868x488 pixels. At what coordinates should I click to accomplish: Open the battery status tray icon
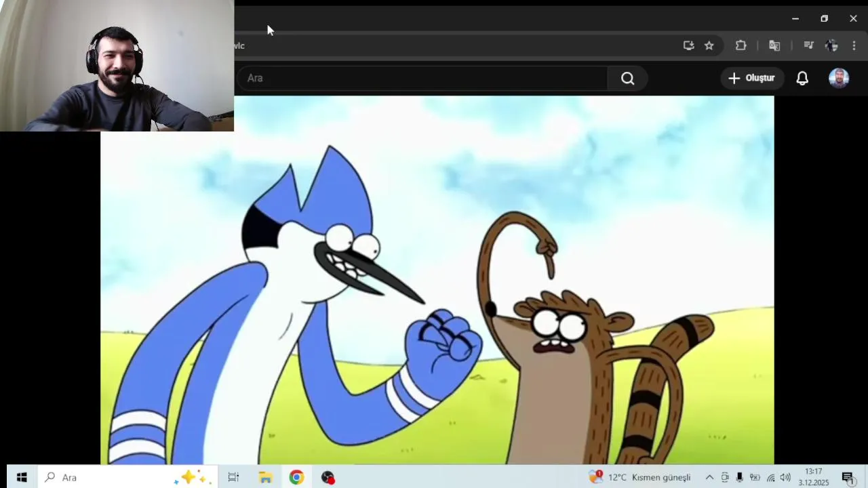(x=755, y=477)
